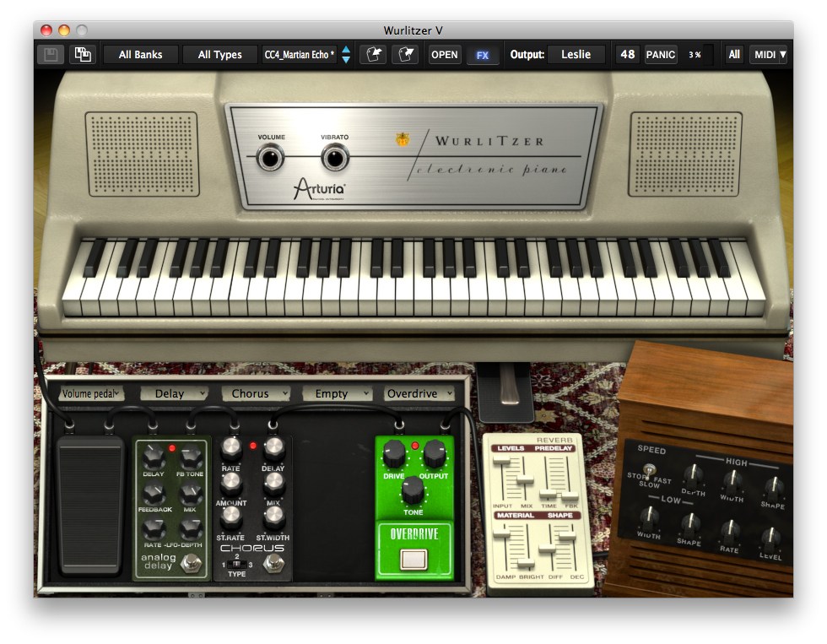This screenshot has width=827, height=644.
Task: Toggle the analog delay footswitch
Action: 191,563
